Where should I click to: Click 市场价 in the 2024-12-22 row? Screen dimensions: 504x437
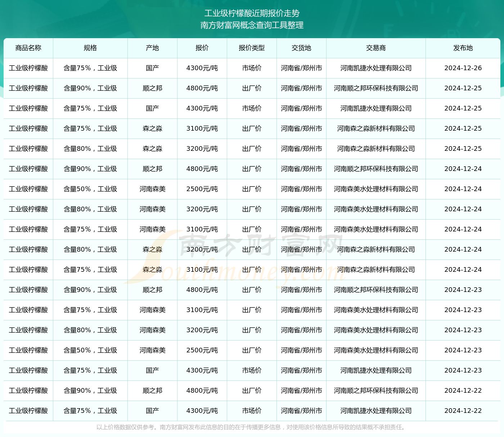(x=252, y=411)
